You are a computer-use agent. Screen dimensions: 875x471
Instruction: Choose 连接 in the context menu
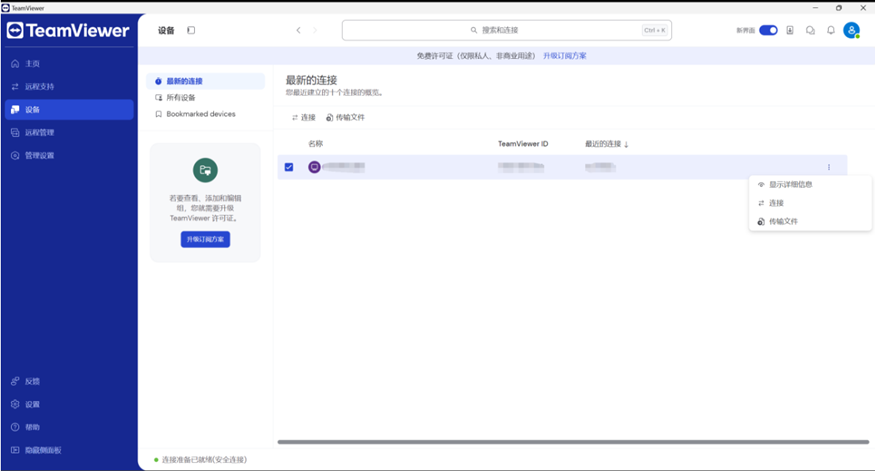[x=810, y=203]
